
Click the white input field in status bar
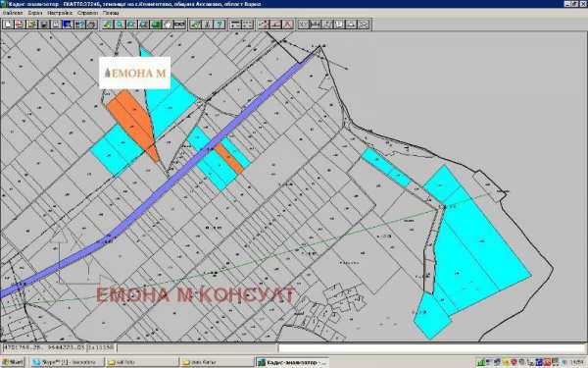click(431, 347)
